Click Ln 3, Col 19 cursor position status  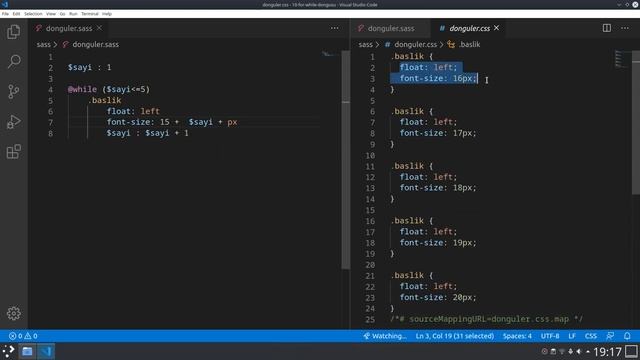[454, 336]
